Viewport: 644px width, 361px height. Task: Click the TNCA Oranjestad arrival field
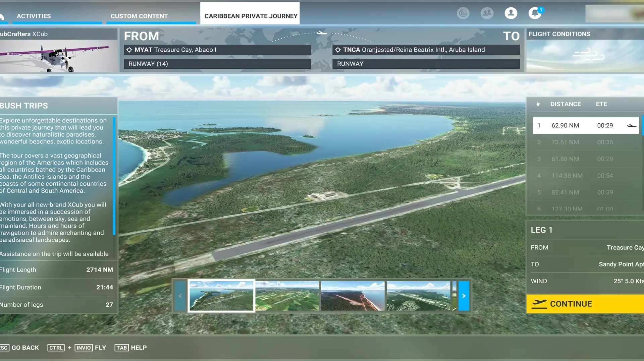426,50
